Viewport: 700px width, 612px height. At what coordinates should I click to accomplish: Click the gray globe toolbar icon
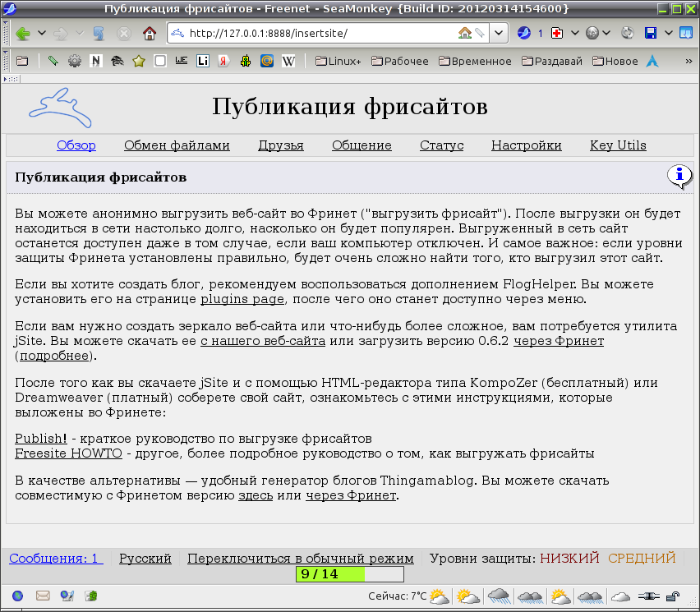pos(592,33)
